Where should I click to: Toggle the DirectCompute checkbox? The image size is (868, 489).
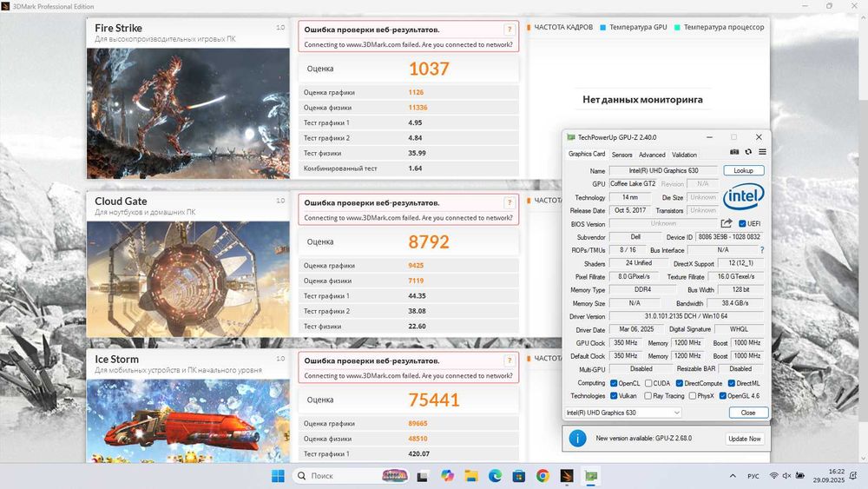680,383
